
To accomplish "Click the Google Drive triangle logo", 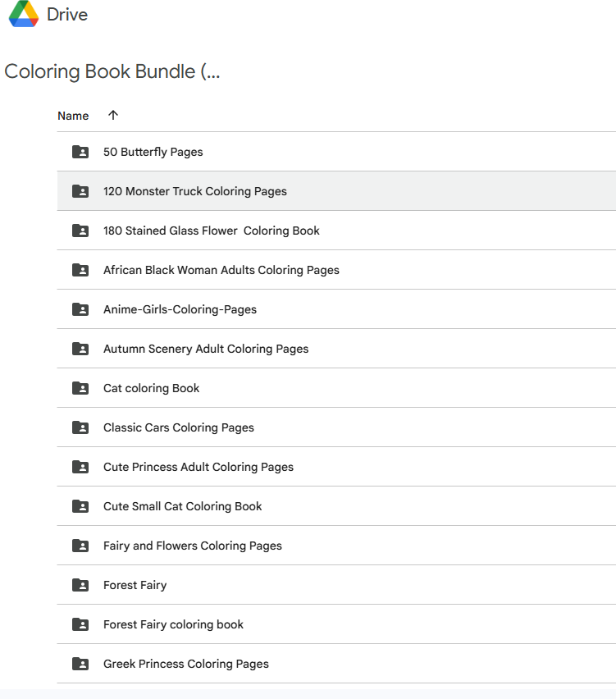I will point(25,14).
